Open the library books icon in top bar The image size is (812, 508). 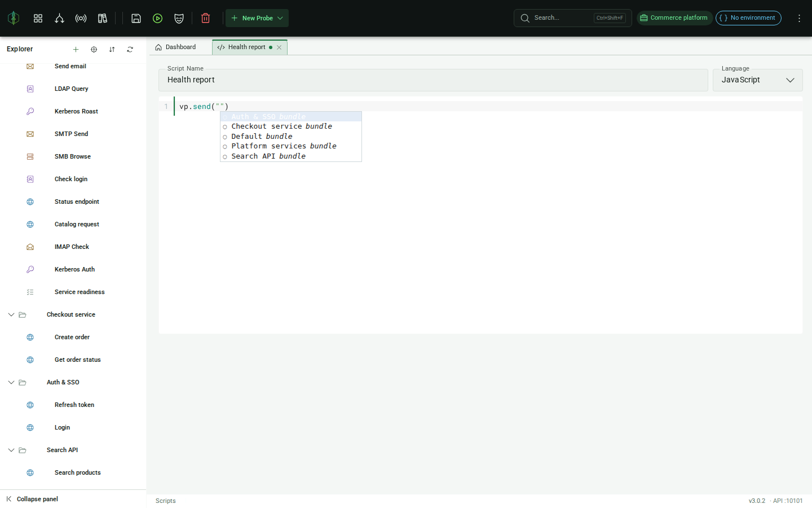click(x=102, y=18)
